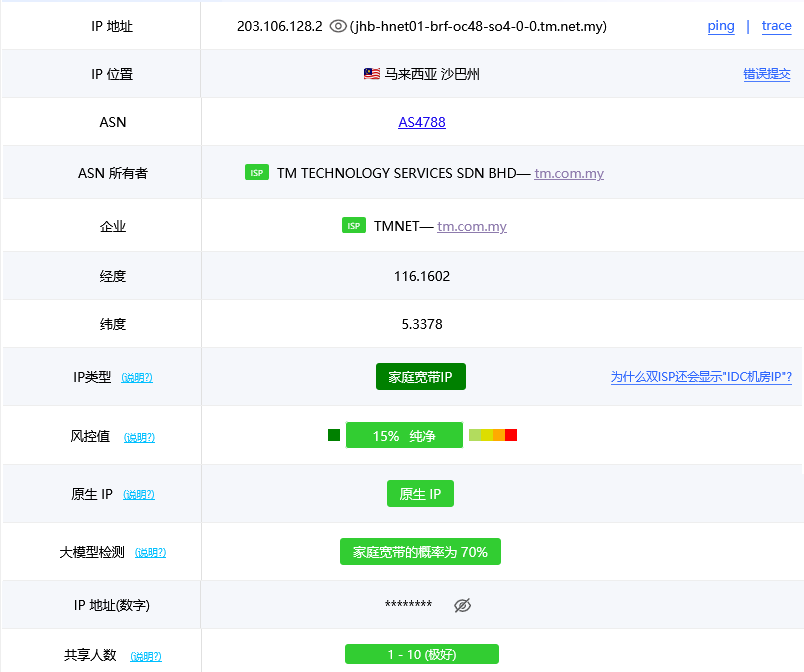Click the green 原生 IP badge

click(x=420, y=494)
